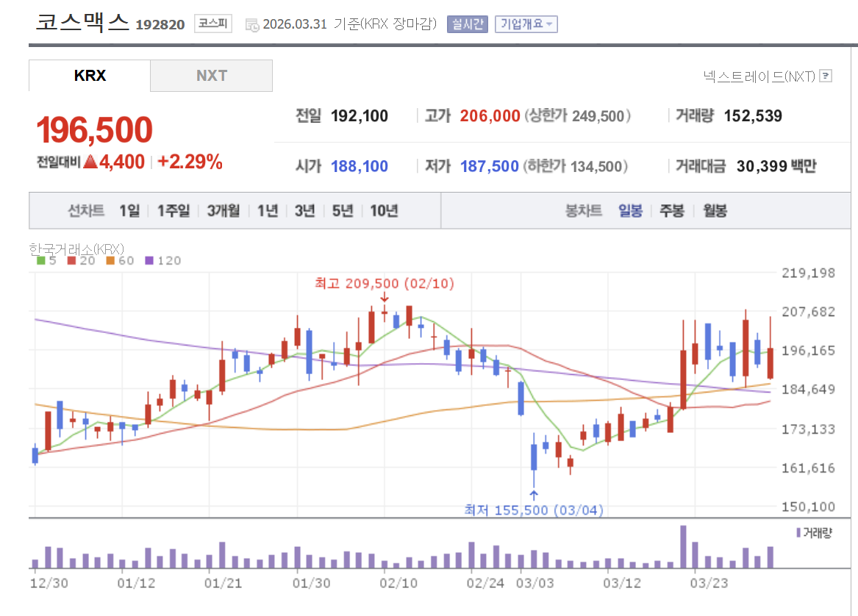Click the 저가 value 187,500
The height and width of the screenshot is (616, 858).
(x=489, y=166)
